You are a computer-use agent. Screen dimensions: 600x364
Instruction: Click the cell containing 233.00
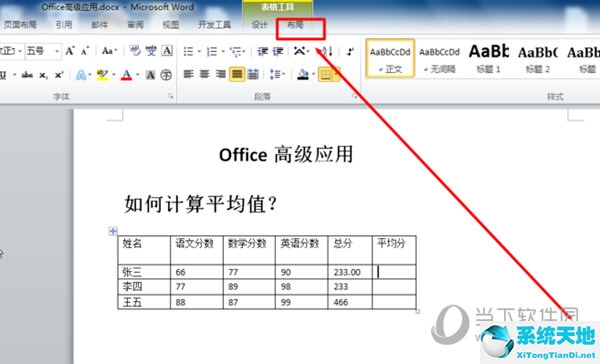(x=350, y=272)
